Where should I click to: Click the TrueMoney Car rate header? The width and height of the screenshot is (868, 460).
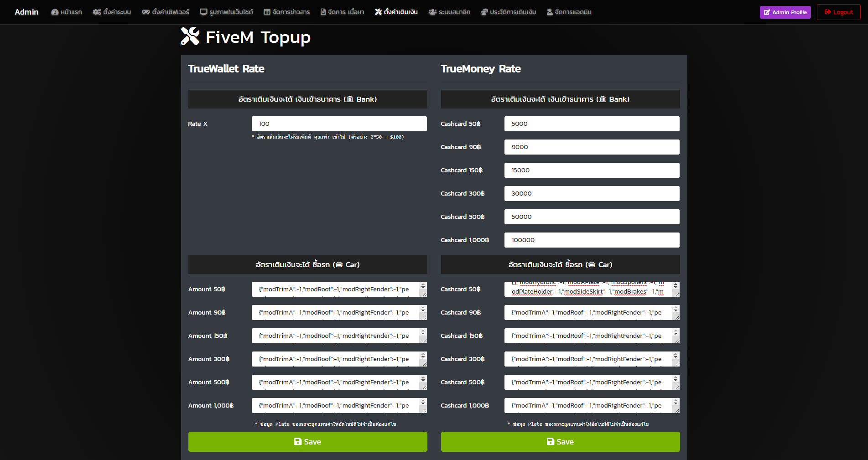pyautogui.click(x=561, y=264)
